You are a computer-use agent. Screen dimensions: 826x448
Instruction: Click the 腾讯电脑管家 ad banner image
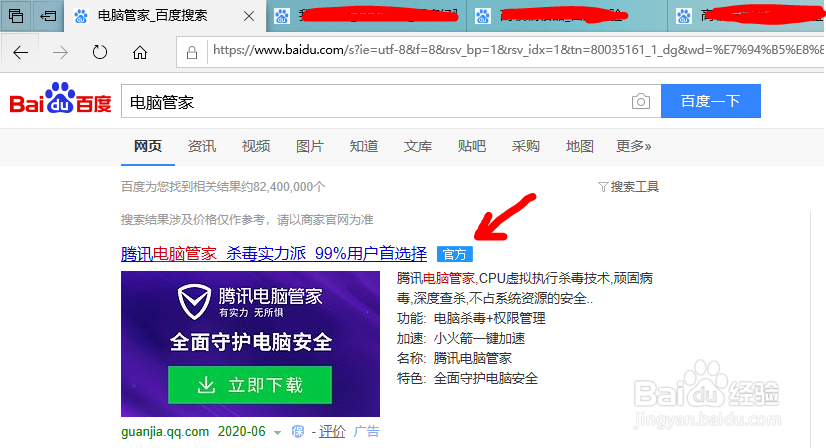[x=250, y=344]
